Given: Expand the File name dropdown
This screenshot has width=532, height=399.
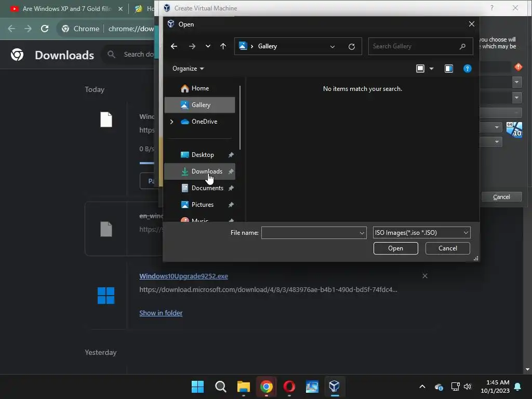Looking at the screenshot, I should coord(362,233).
